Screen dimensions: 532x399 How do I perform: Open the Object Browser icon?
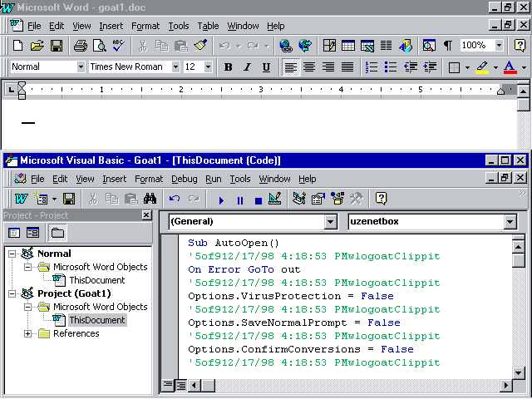pyautogui.click(x=337, y=199)
